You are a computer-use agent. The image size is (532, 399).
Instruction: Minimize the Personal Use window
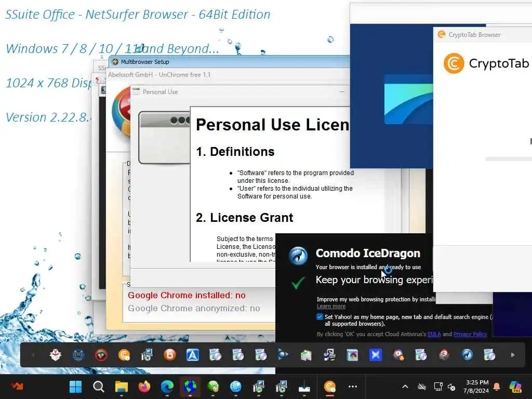[x=342, y=91]
